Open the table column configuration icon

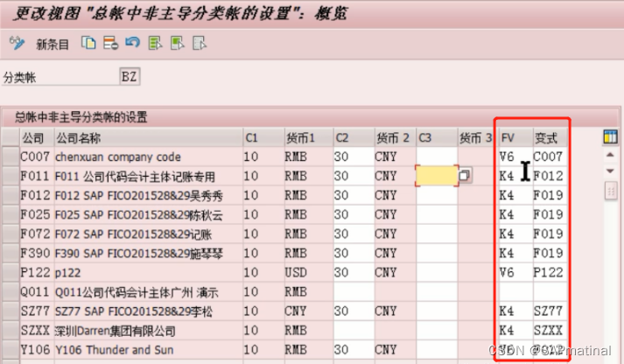click(x=611, y=137)
